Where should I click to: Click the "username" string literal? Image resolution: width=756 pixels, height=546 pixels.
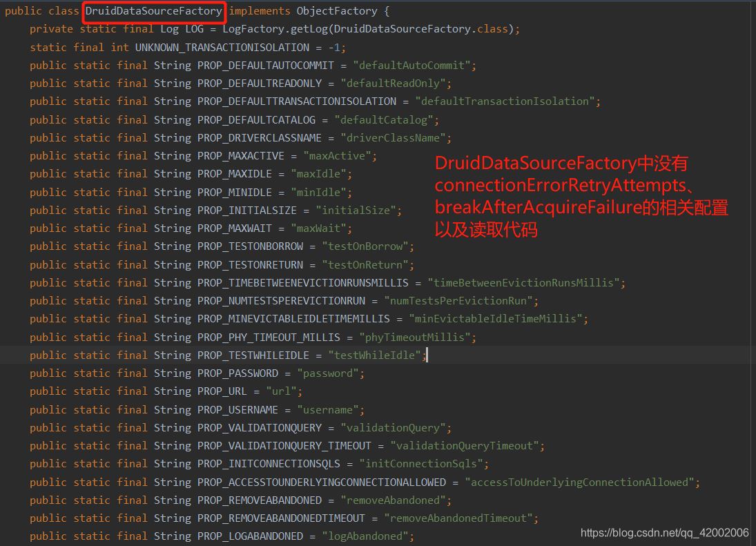[328, 409]
